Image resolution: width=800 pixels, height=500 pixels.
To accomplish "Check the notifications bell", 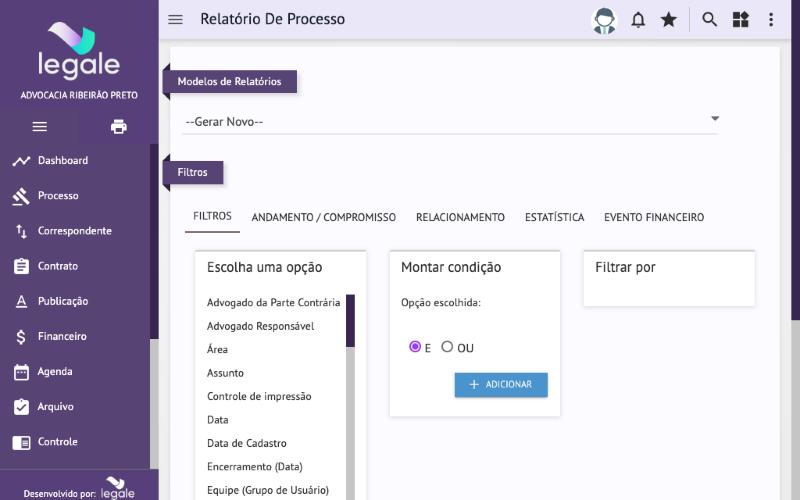I will pos(638,20).
